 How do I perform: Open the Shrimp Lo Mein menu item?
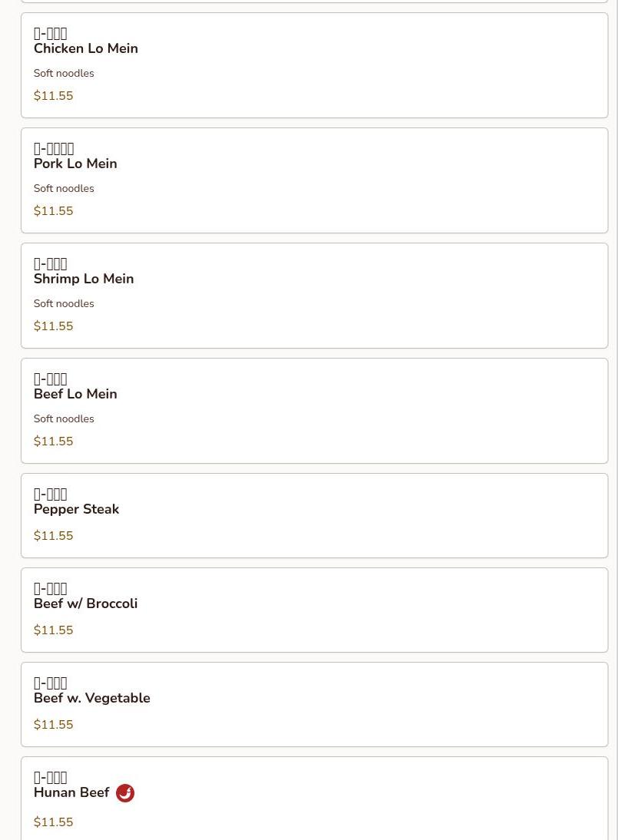84,279
